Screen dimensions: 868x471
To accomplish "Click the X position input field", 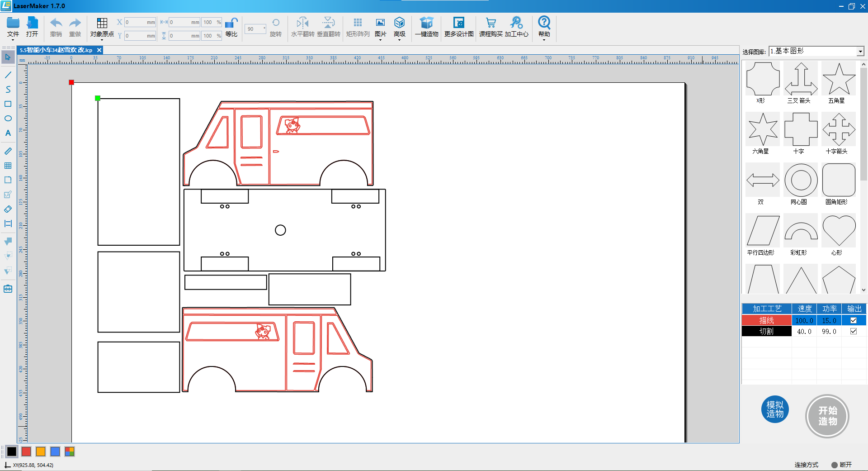I will pos(140,22).
